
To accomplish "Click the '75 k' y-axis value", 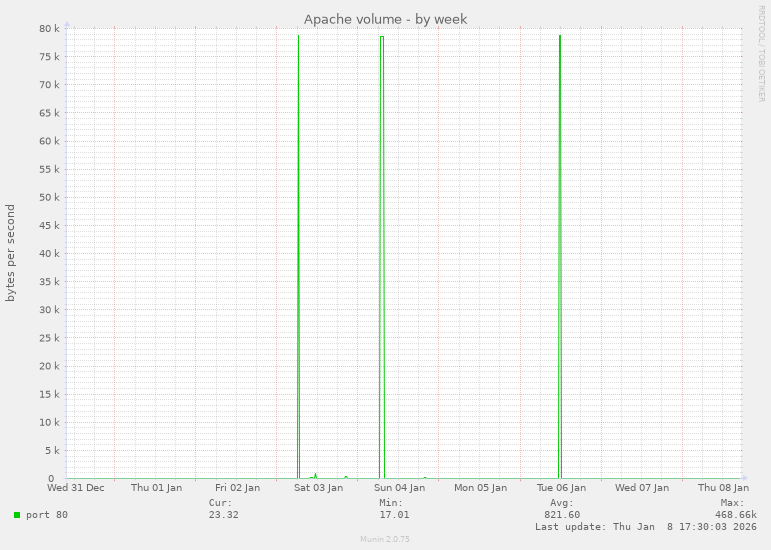I will [x=50, y=57].
